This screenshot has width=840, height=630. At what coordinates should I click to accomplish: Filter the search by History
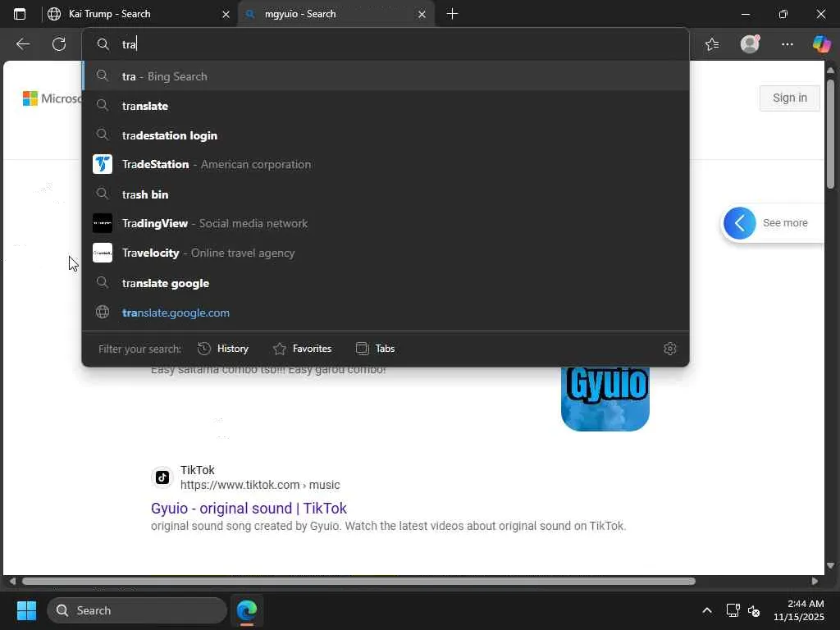pyautogui.click(x=223, y=349)
